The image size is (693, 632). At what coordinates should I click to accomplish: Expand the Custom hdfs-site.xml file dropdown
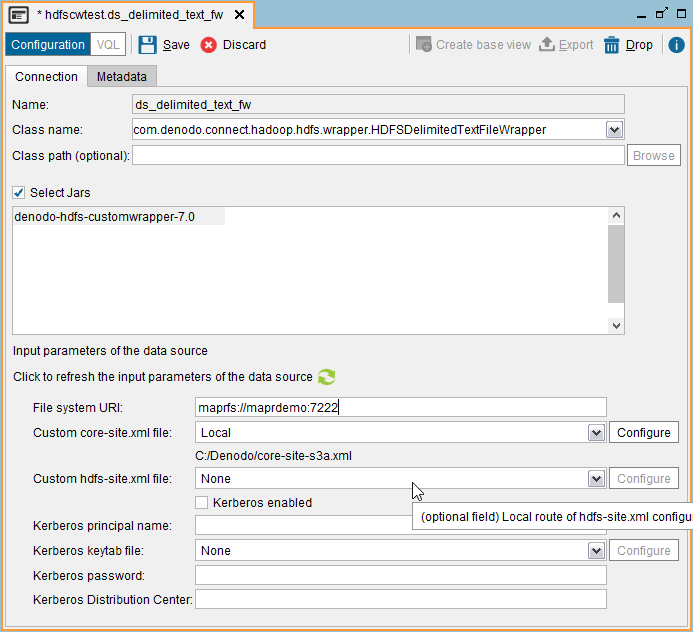pyautogui.click(x=596, y=479)
